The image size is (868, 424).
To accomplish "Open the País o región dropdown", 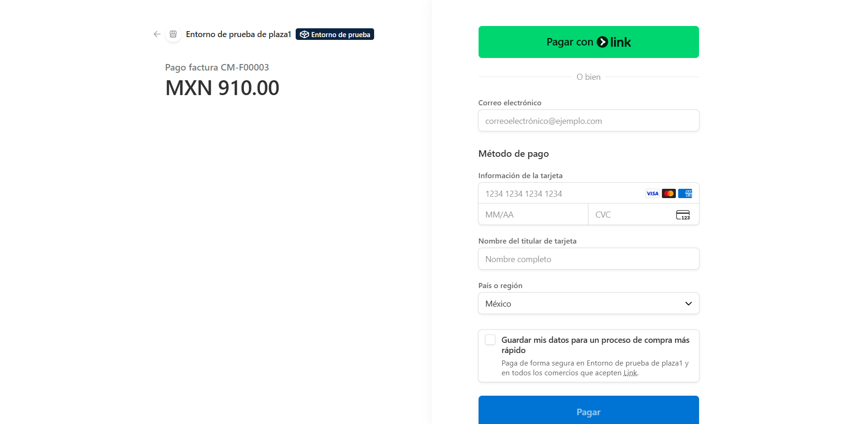I will (x=588, y=303).
